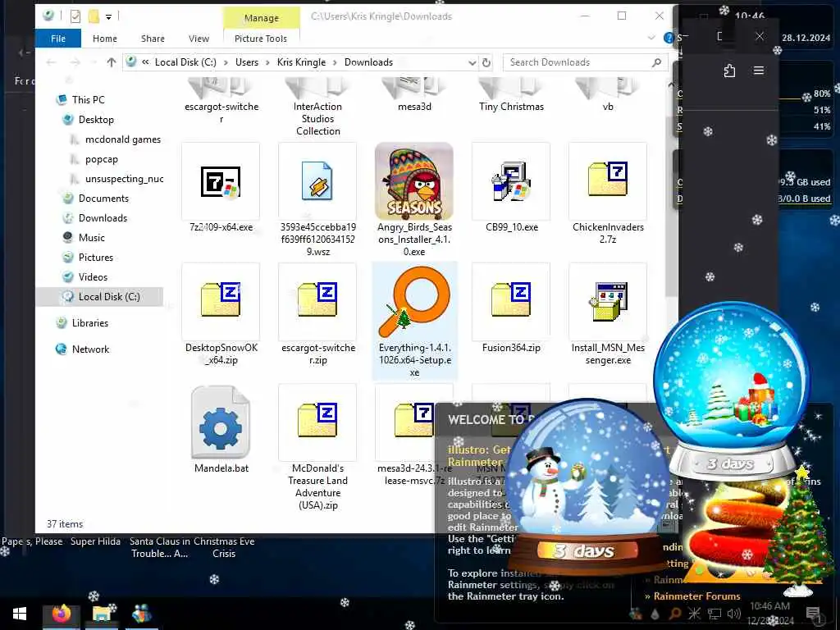
Task: Select Videos in navigation pane
Action: (x=94, y=277)
